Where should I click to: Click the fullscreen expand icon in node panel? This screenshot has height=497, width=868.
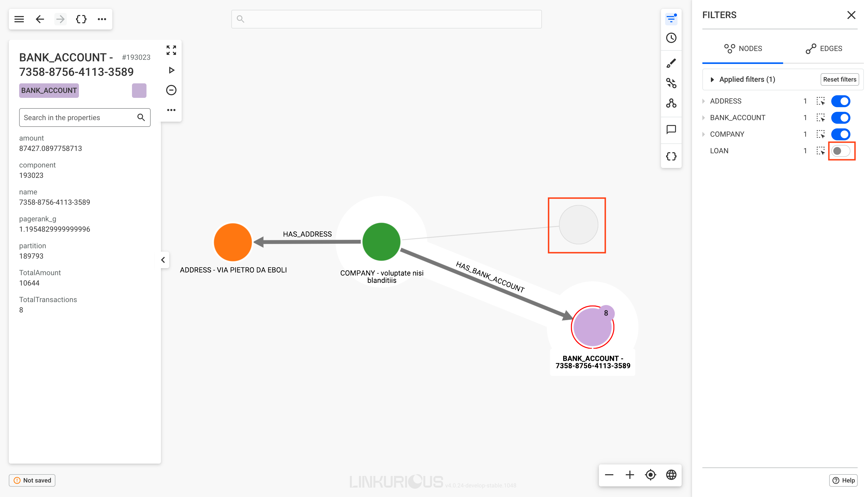[x=171, y=50]
